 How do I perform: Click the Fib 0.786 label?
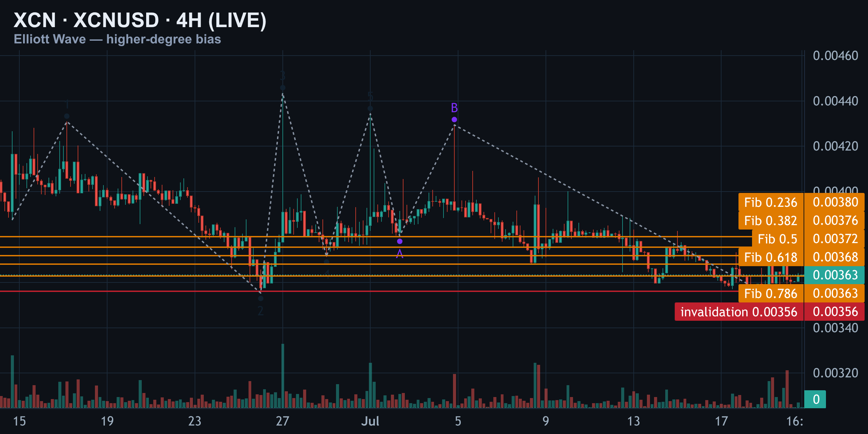771,294
